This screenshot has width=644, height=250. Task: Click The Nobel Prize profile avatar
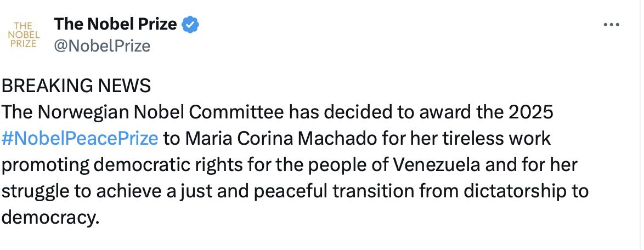tap(24, 35)
